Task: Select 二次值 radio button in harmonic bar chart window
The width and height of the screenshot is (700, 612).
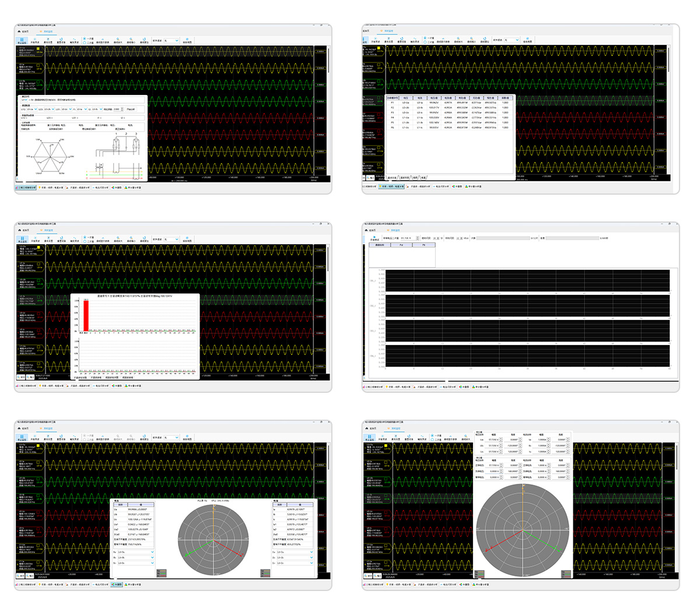Action: point(85,240)
